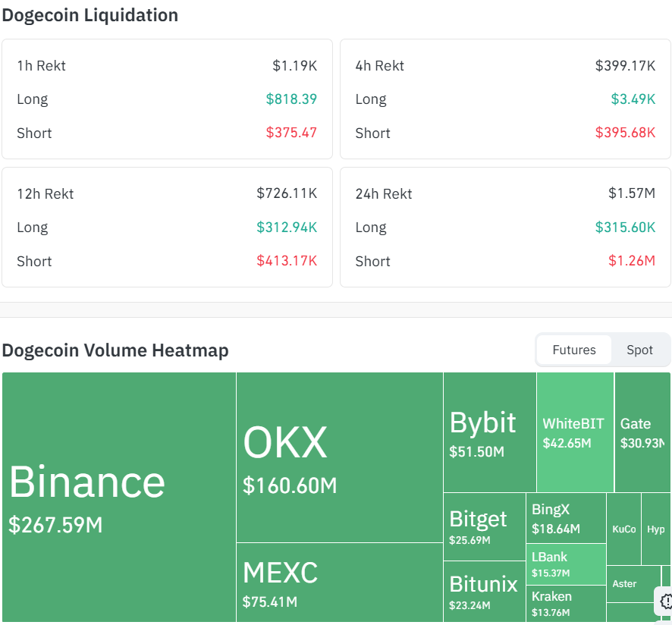
Task: Select the Bybit heatmap tile
Action: (490, 432)
